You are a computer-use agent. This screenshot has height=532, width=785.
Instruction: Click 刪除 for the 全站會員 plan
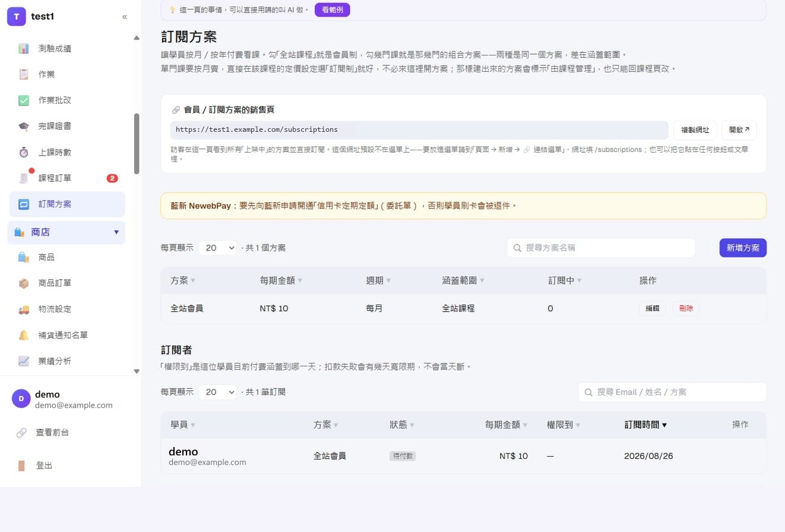[x=686, y=309]
